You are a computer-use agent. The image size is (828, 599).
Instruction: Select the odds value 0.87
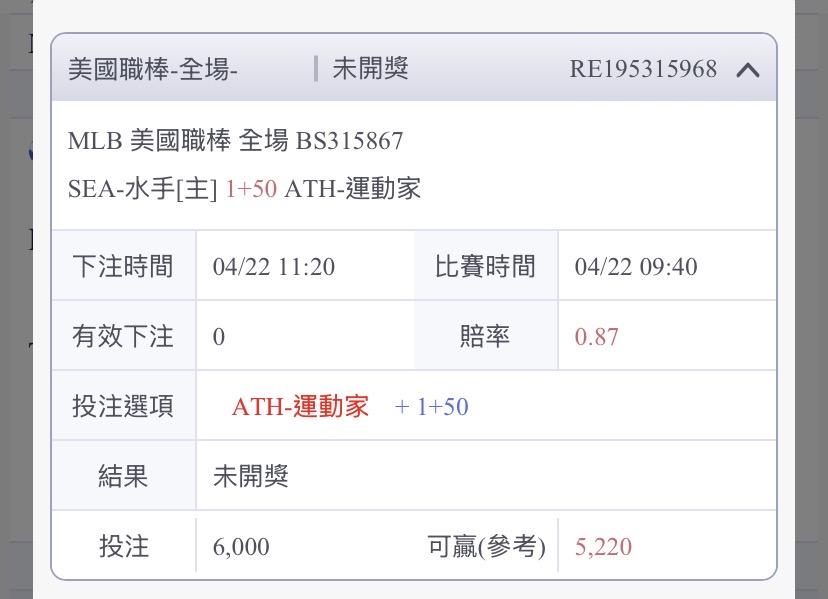597,337
